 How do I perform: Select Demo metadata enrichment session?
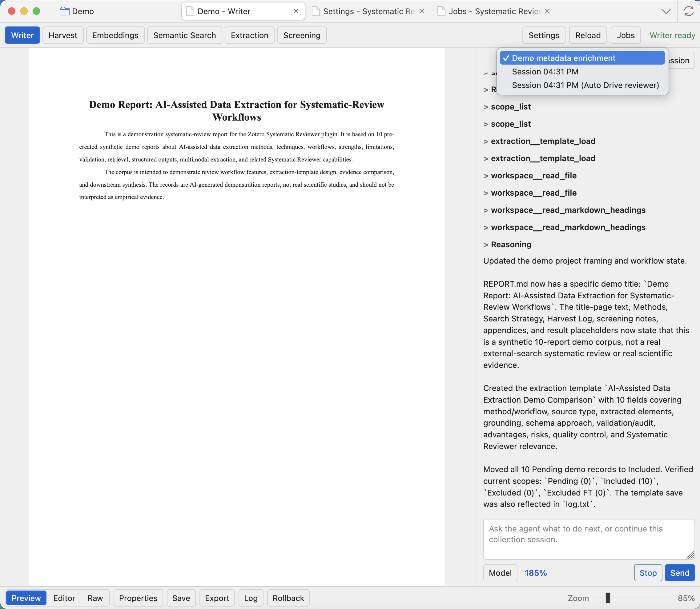[582, 58]
